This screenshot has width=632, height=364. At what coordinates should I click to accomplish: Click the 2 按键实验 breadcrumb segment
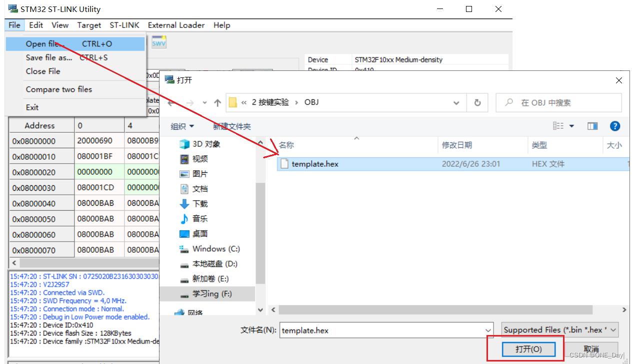[x=270, y=102]
